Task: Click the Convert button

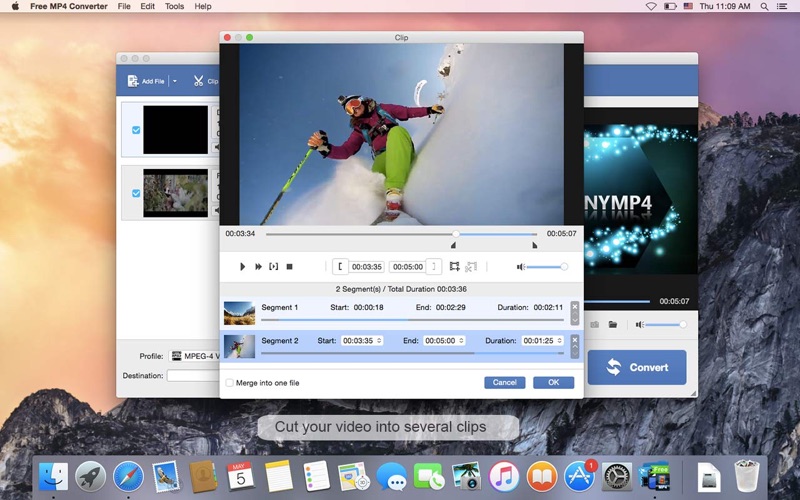Action: click(x=637, y=367)
